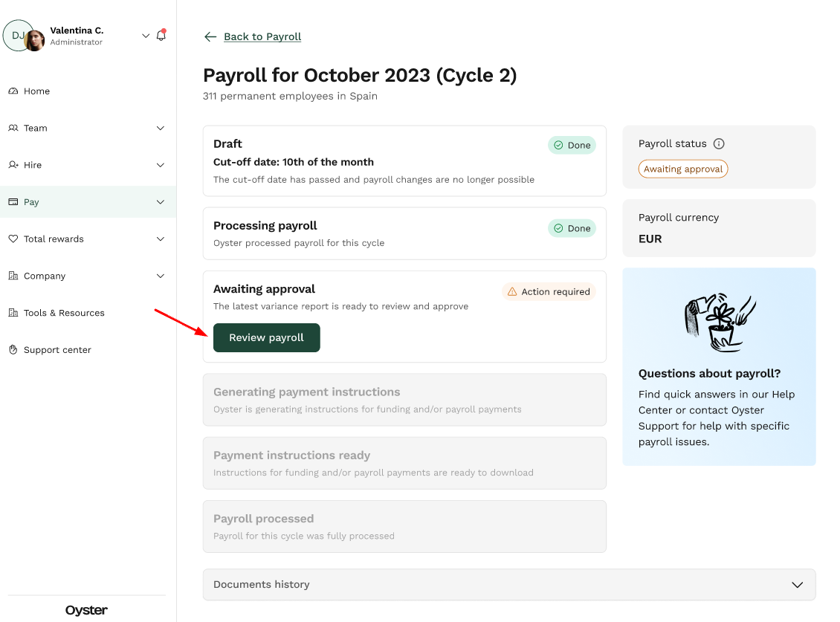Open the notifications bell
Image resolution: width=840 pixels, height=622 pixels.
tap(161, 36)
